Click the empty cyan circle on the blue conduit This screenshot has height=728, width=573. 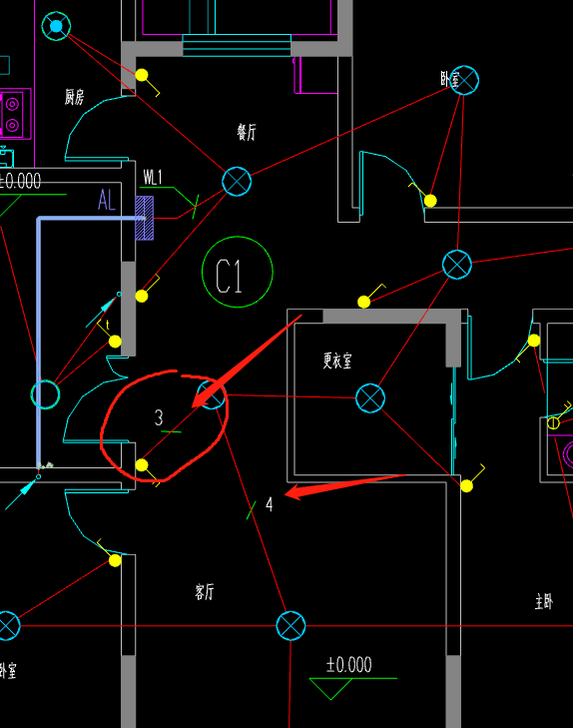pyautogui.click(x=45, y=394)
